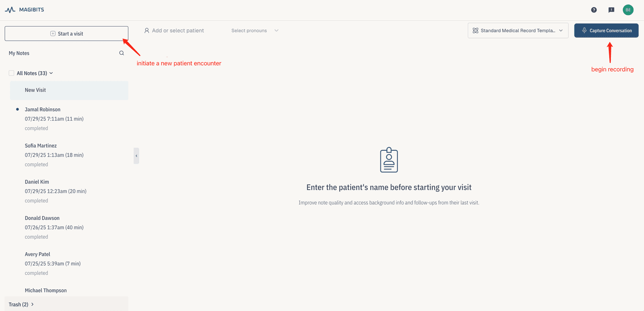Viewport: 644px width, 311px height.
Task: Collapse the sidebar with the left chevron
Action: [136, 156]
